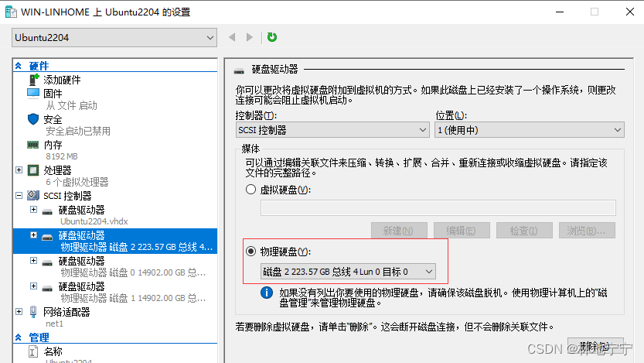Select the Physical hard disk (物理硬盘) radio button
Viewport: 644px width, 363px height.
coord(251,252)
